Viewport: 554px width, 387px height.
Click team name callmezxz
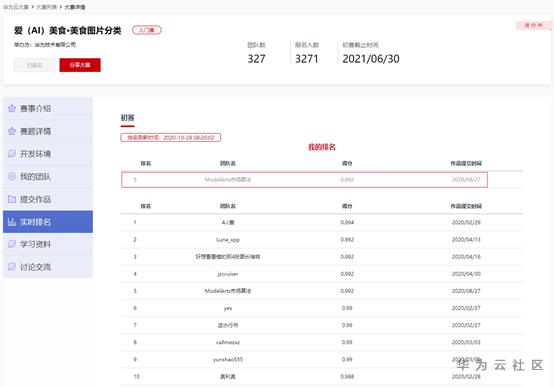[x=228, y=342]
